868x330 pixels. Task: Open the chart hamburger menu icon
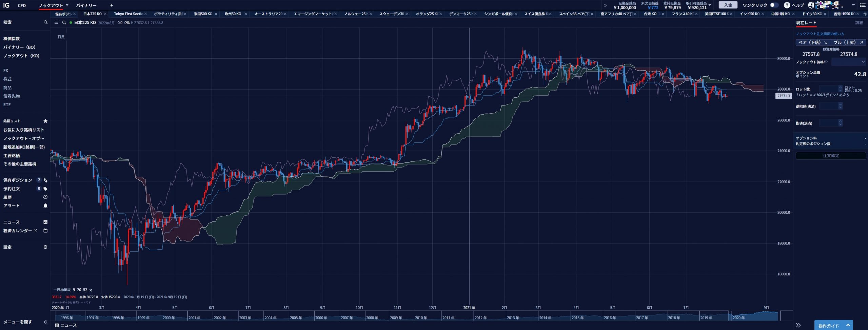56,22
